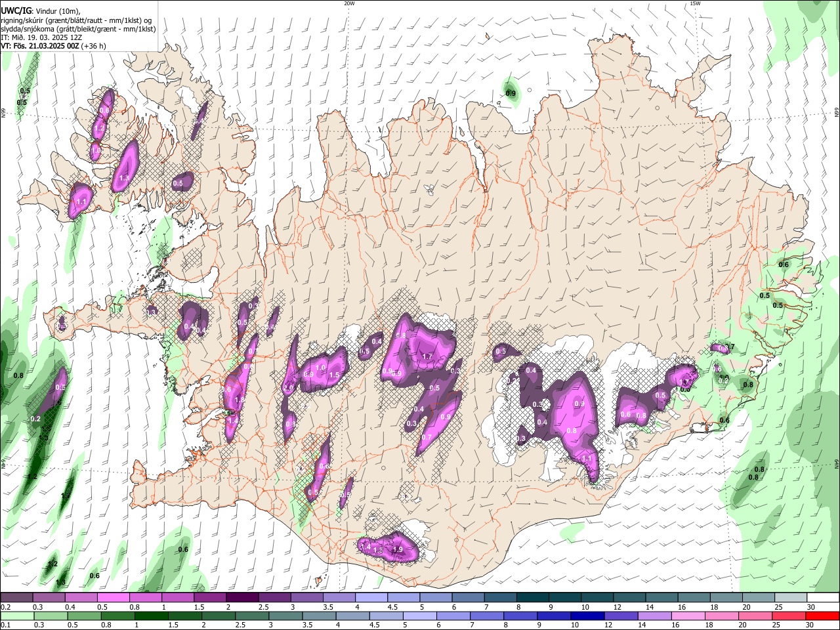Viewport: 840px width, 630px height.
Task: Pick the white swatch ending the upper legend row
Action: point(823,598)
